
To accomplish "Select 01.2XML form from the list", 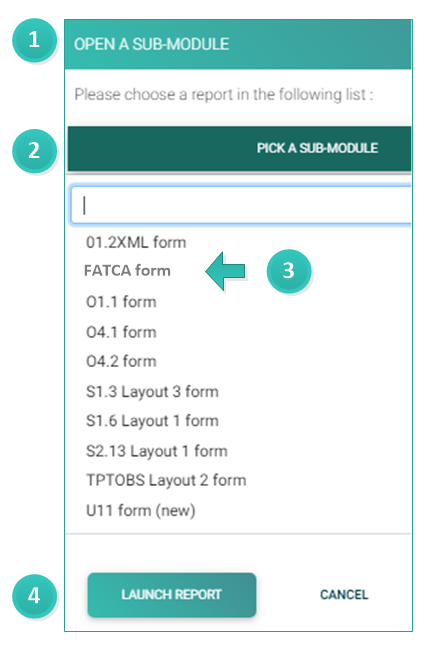I will [136, 242].
